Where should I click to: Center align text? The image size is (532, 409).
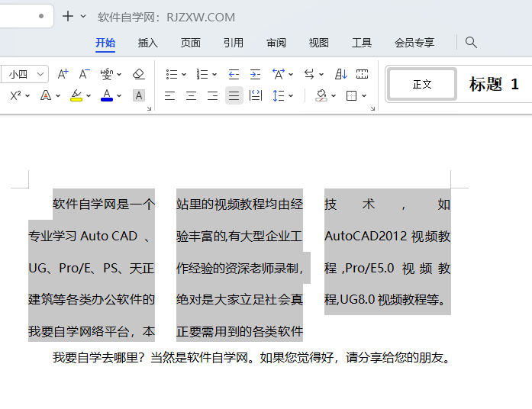(x=191, y=95)
